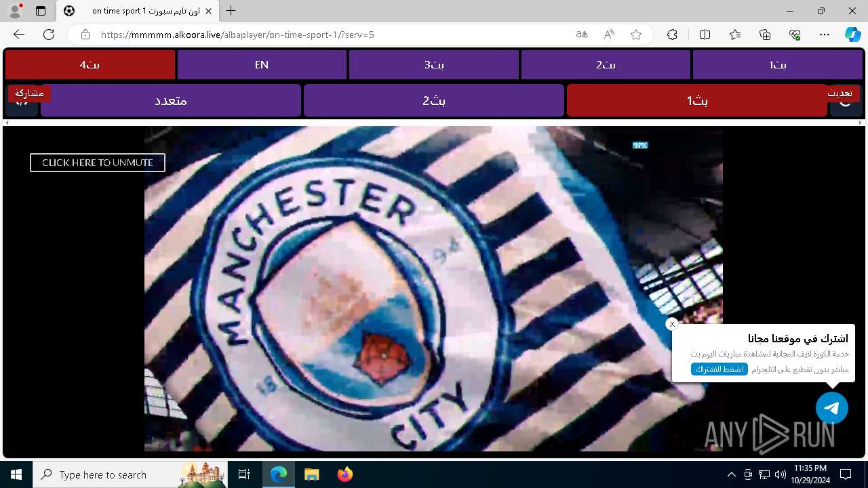Select the red بث1 second-row button
This screenshot has width=868, height=488.
tap(697, 100)
